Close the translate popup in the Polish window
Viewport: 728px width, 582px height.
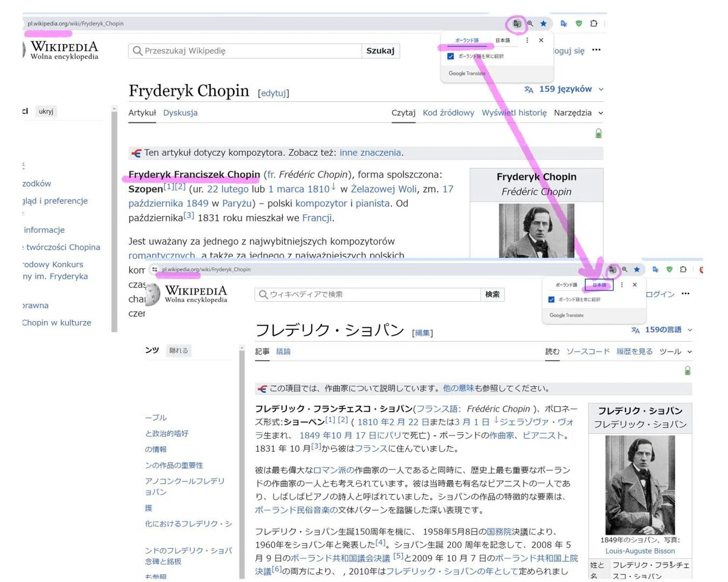(x=541, y=40)
